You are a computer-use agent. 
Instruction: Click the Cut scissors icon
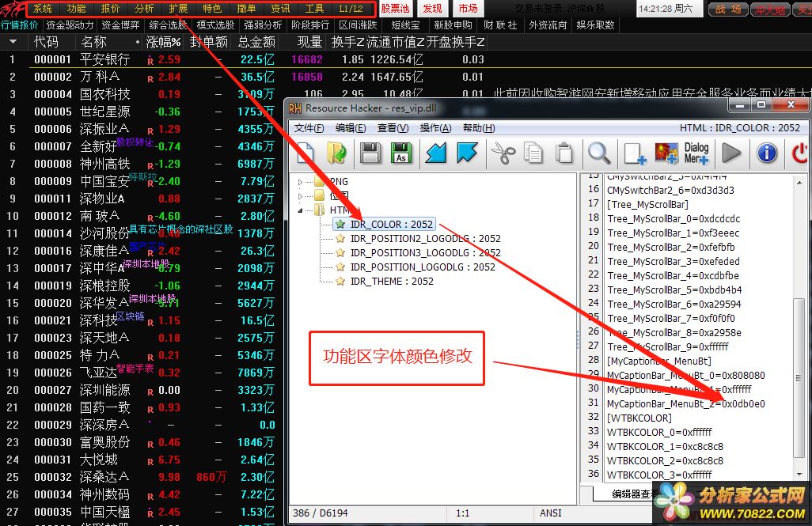[x=503, y=153]
